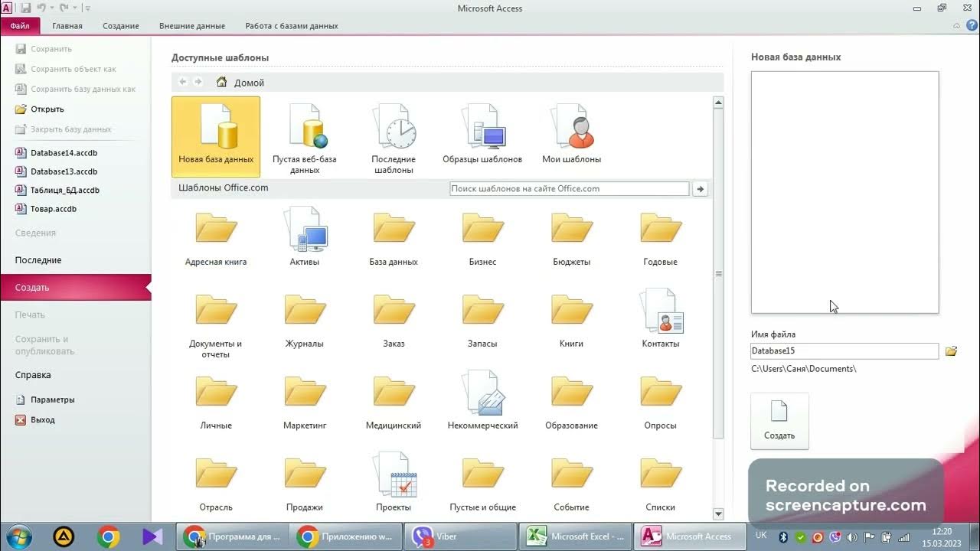The image size is (980, 551).
Task: Open the Адресная книга folder
Action: [x=216, y=238]
